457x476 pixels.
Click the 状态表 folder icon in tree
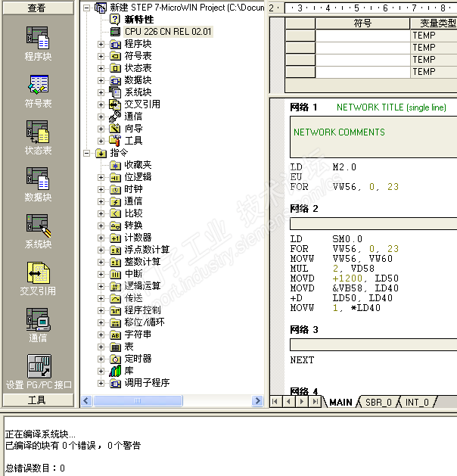pos(115,68)
